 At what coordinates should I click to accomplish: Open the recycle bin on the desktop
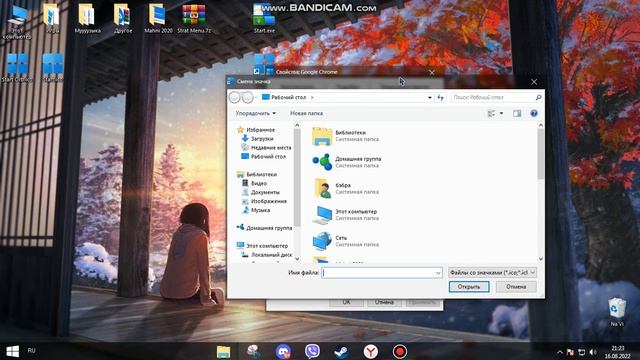(617, 312)
